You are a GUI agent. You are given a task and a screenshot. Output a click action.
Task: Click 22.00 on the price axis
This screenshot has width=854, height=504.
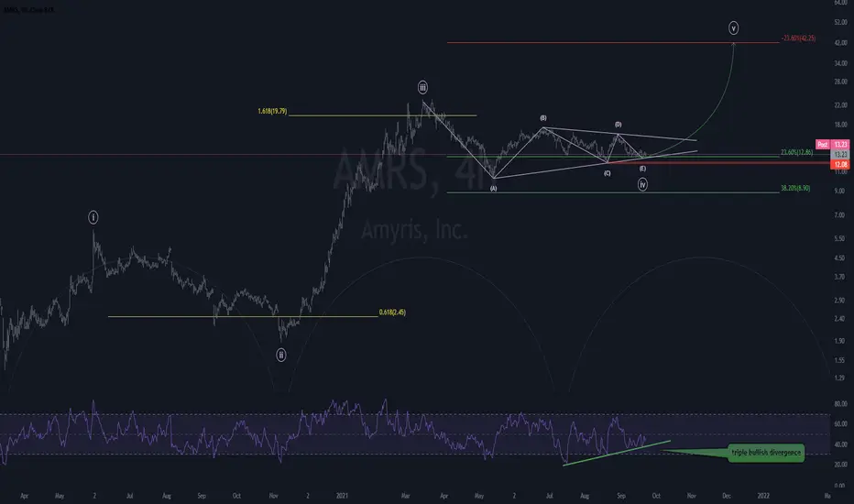840,105
